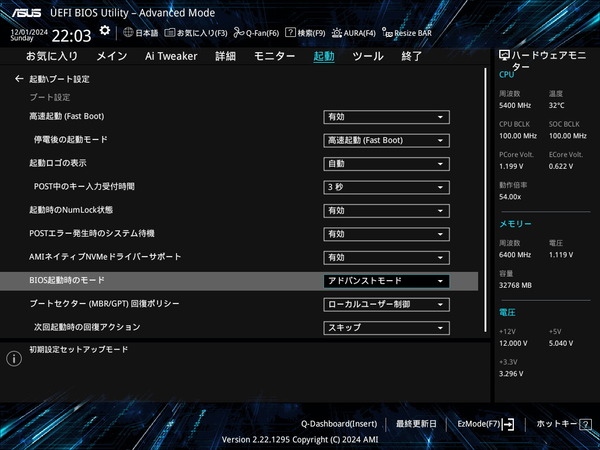This screenshot has height=450, width=600.
Task: Click the PCore Volt. value 1.199 V
Action: point(511,166)
